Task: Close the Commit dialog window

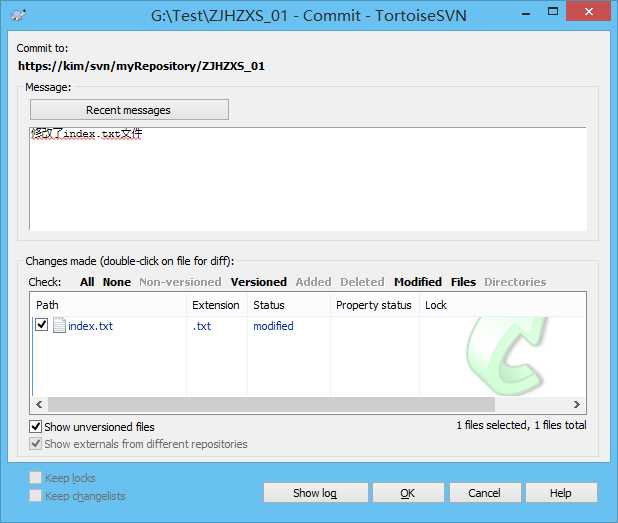Action: pos(589,12)
